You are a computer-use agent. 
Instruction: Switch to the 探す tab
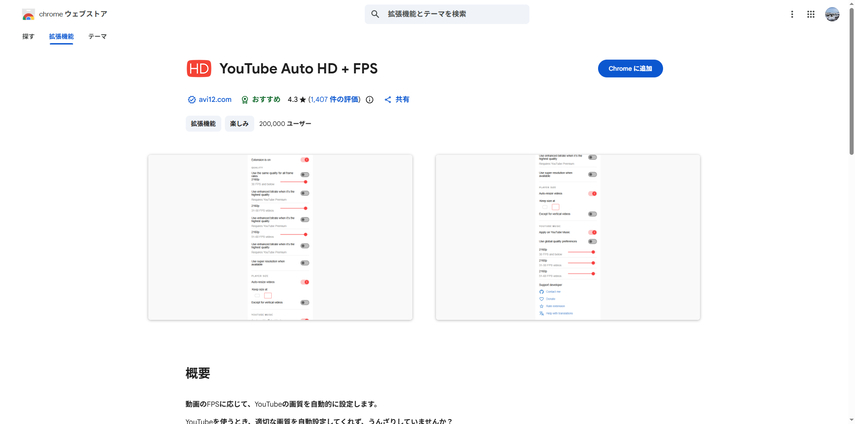point(28,37)
